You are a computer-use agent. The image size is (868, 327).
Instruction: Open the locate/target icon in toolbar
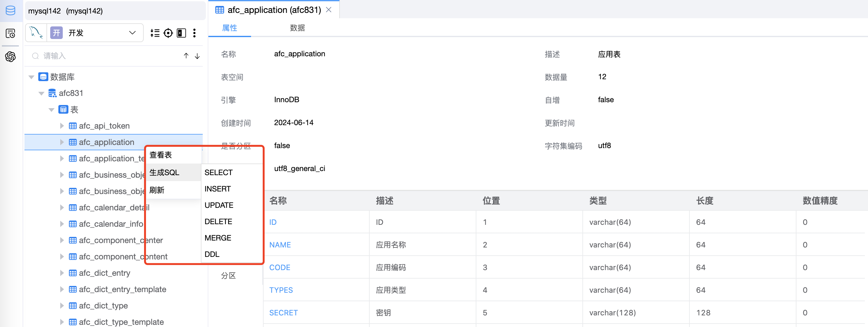pos(168,33)
